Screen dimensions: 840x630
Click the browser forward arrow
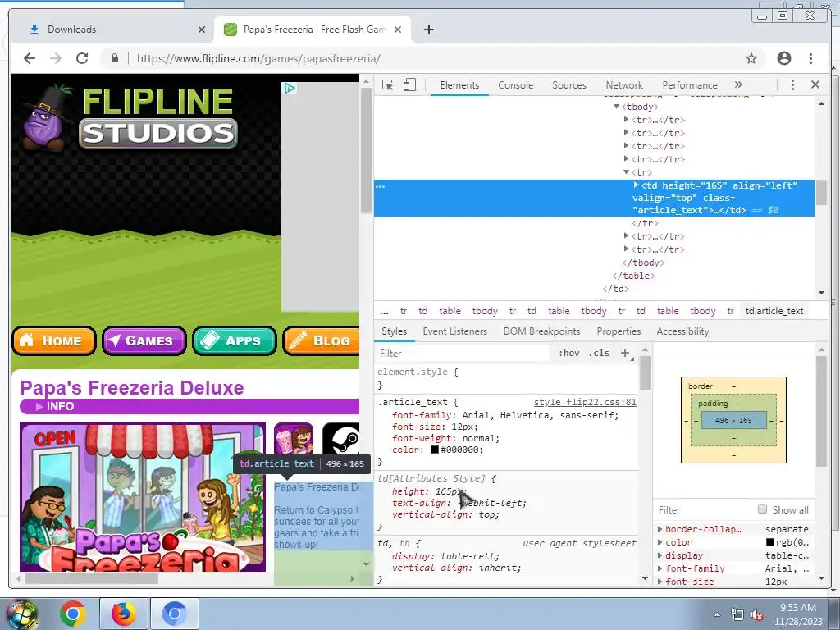click(56, 58)
